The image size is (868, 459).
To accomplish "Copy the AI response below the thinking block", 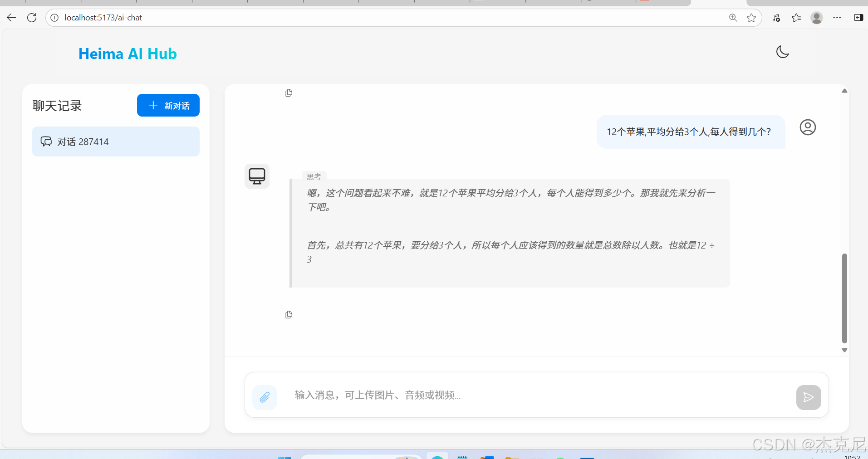I will tap(289, 315).
